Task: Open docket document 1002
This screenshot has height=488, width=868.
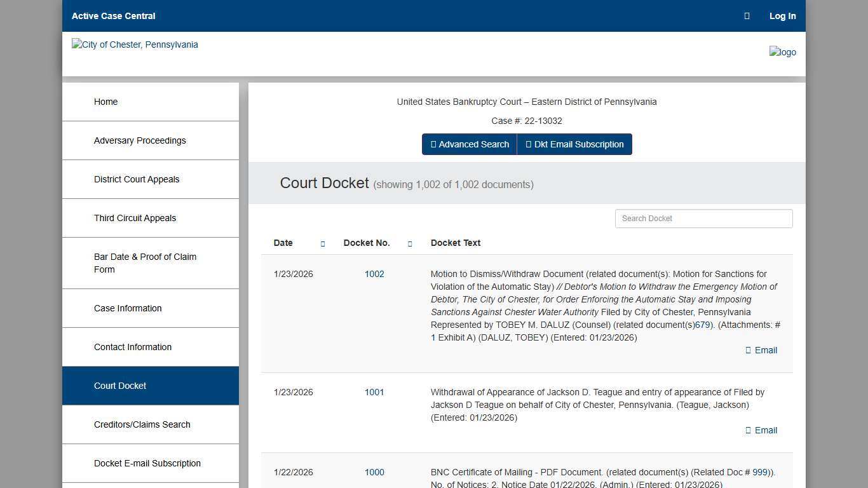Action: [374, 274]
